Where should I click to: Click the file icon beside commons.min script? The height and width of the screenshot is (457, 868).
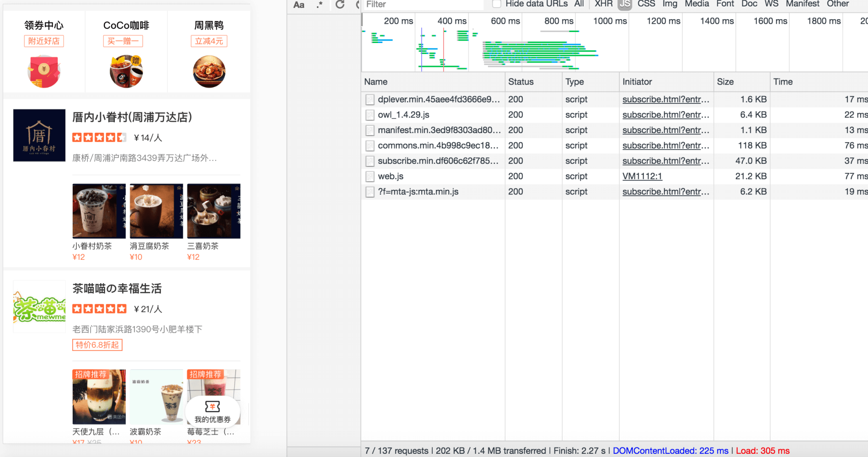[x=370, y=146]
